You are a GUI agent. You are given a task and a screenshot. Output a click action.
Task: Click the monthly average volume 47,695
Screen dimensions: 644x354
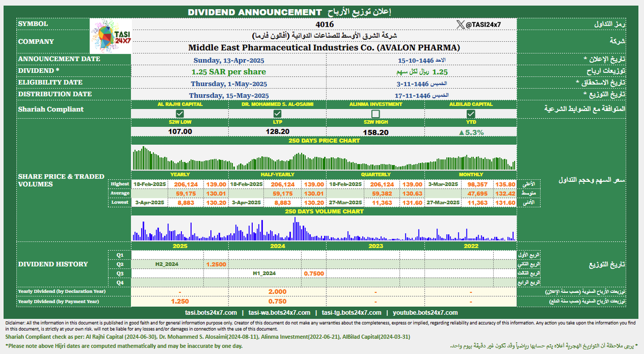coord(478,193)
